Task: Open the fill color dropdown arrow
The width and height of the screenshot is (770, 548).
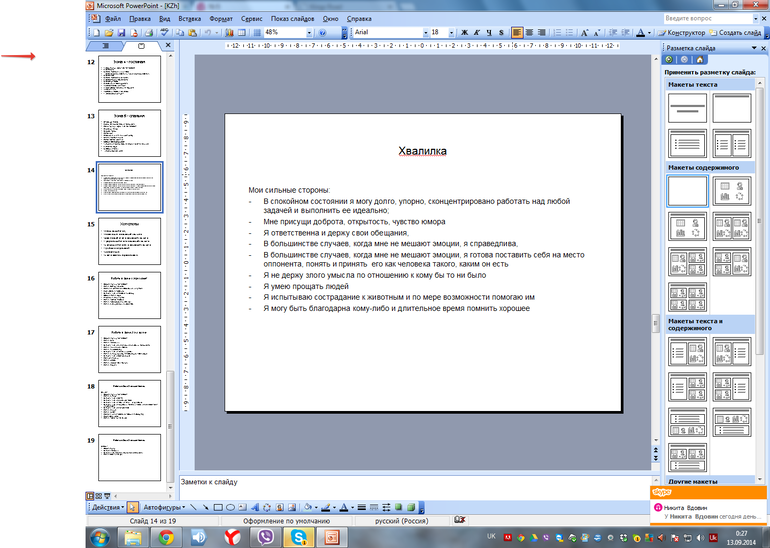Action: (x=315, y=507)
